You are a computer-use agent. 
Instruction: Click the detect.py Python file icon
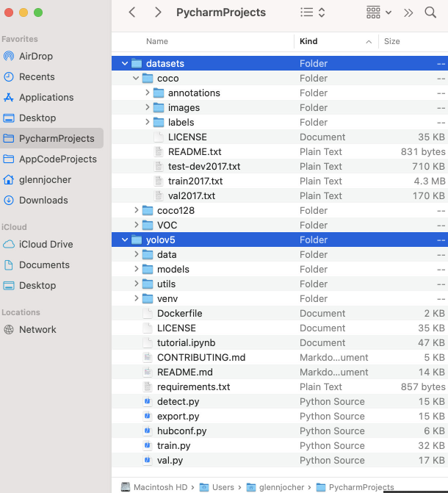(x=147, y=401)
